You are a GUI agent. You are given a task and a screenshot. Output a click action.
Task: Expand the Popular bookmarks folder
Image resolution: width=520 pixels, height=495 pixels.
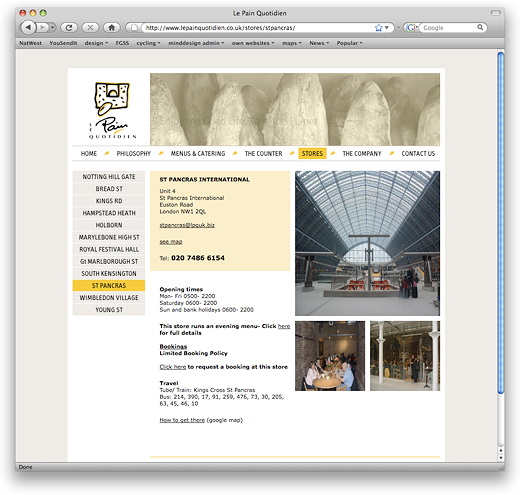coord(349,43)
